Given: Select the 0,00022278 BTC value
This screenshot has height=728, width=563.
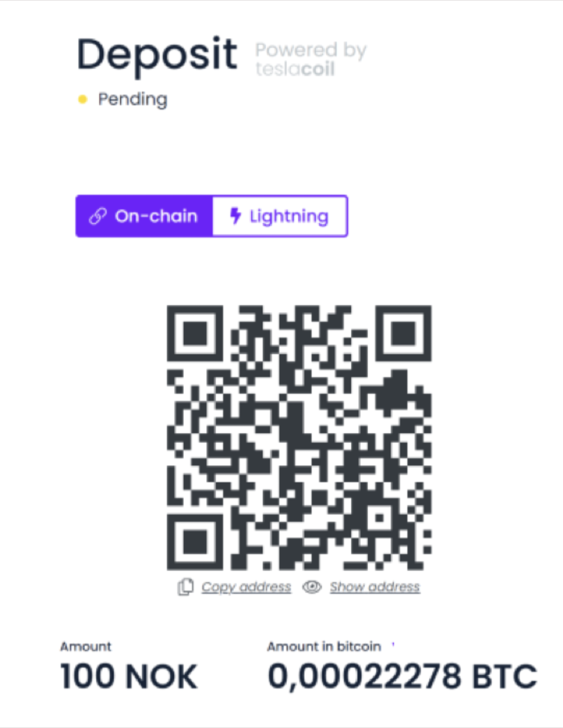Looking at the screenshot, I should point(402,676).
